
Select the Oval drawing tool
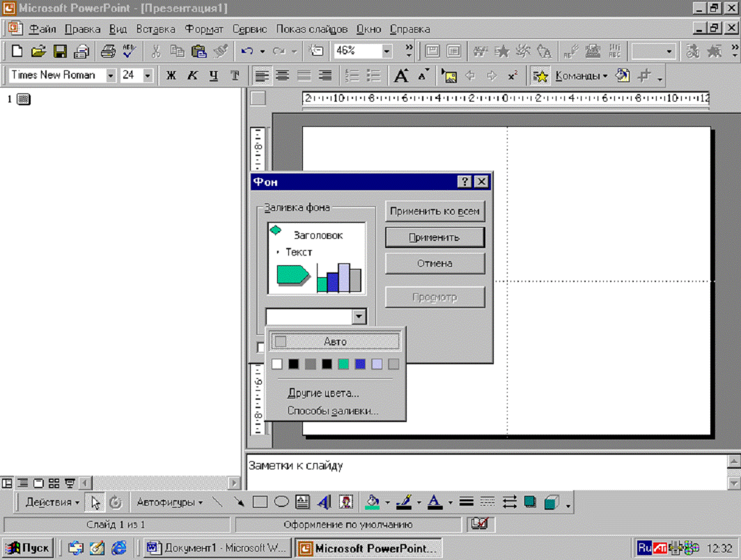(281, 501)
